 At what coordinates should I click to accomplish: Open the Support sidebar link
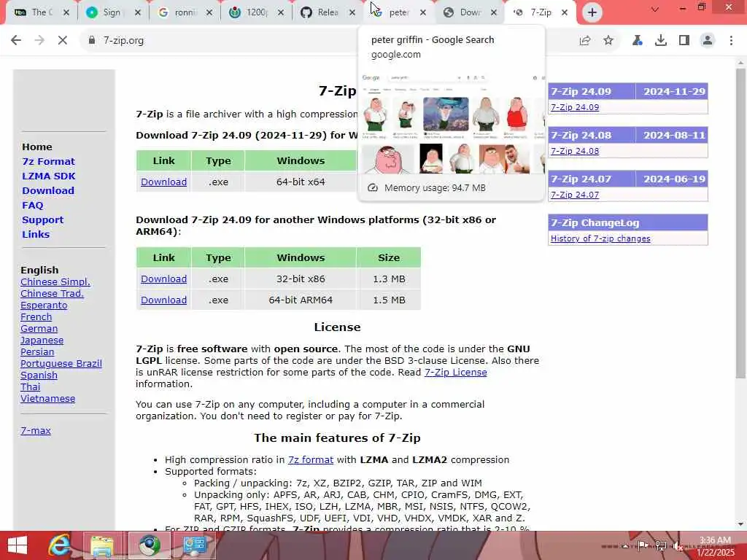coord(43,220)
